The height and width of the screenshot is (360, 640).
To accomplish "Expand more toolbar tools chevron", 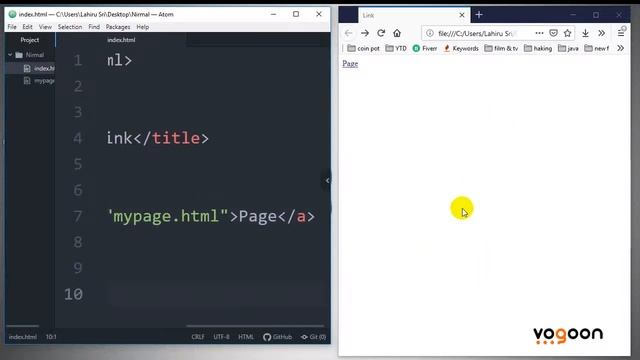I will tap(602, 33).
